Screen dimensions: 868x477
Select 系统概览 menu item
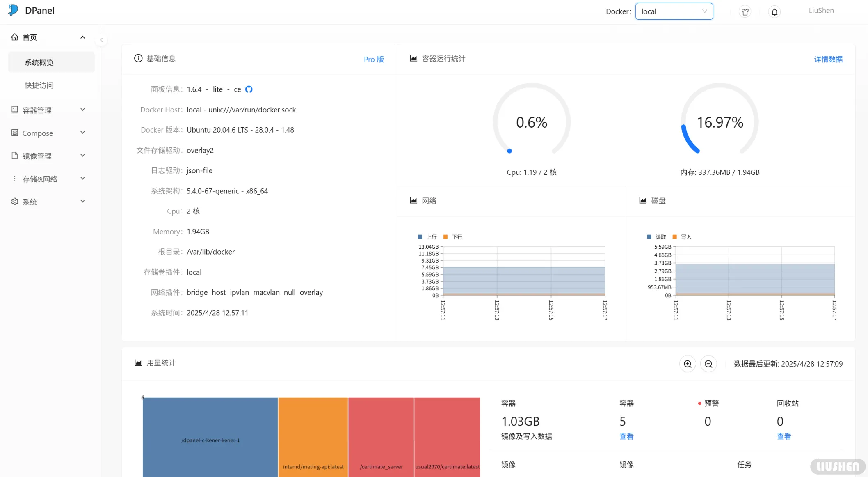coord(39,62)
